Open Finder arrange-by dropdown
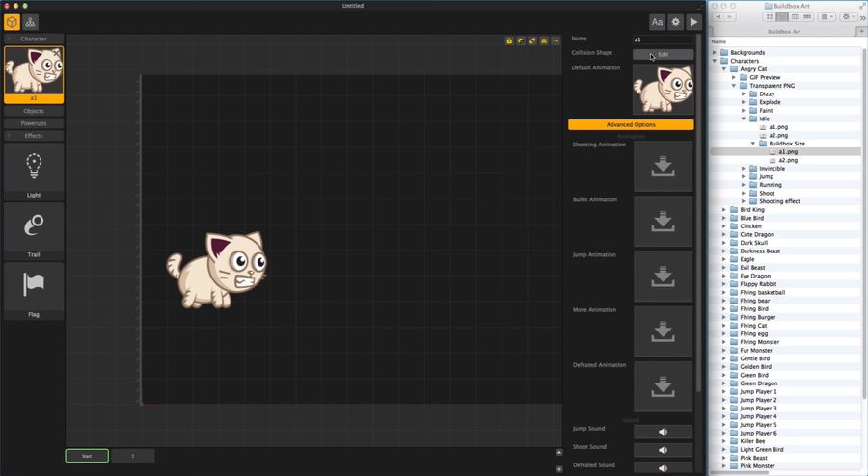Image resolution: width=868 pixels, height=476 pixels. point(827,17)
